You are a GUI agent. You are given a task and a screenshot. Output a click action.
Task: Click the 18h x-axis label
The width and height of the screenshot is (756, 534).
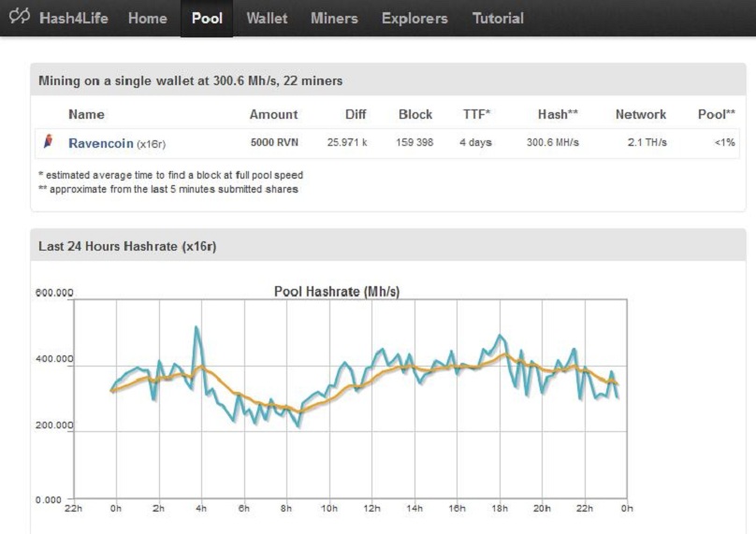pos(500,509)
